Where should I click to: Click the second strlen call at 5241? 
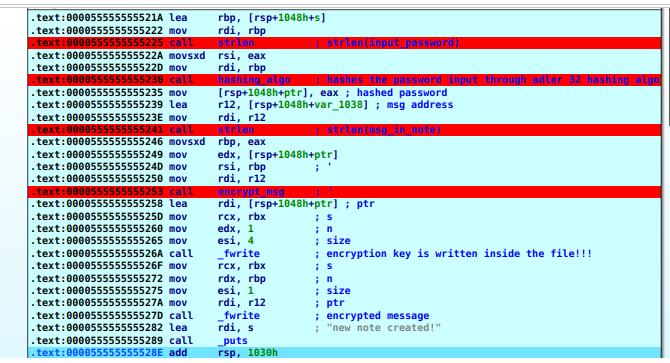pos(235,130)
